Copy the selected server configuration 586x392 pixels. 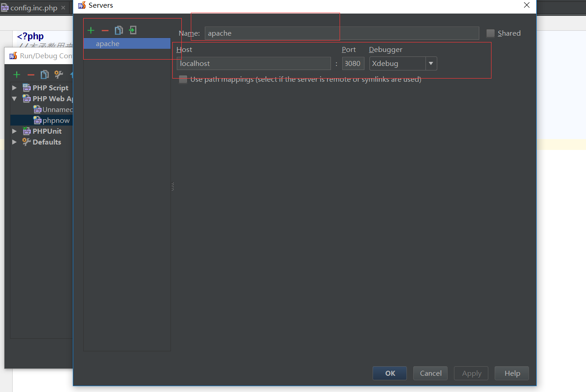coord(118,30)
